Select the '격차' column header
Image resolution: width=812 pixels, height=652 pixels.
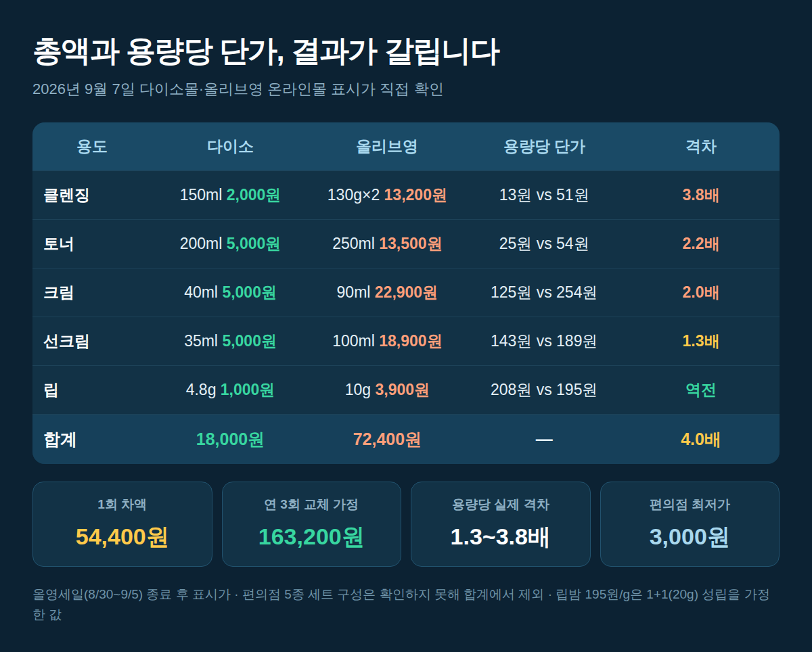pyautogui.click(x=701, y=147)
